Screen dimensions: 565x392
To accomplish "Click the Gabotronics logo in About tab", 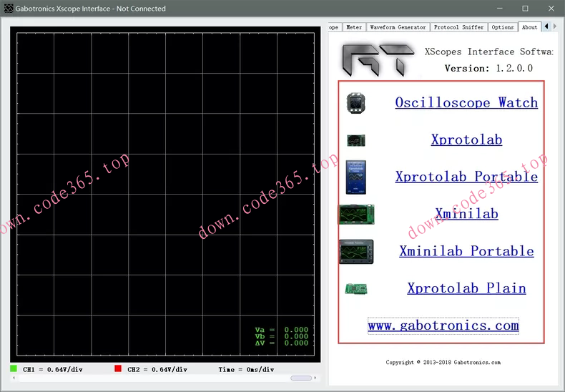I will point(378,60).
